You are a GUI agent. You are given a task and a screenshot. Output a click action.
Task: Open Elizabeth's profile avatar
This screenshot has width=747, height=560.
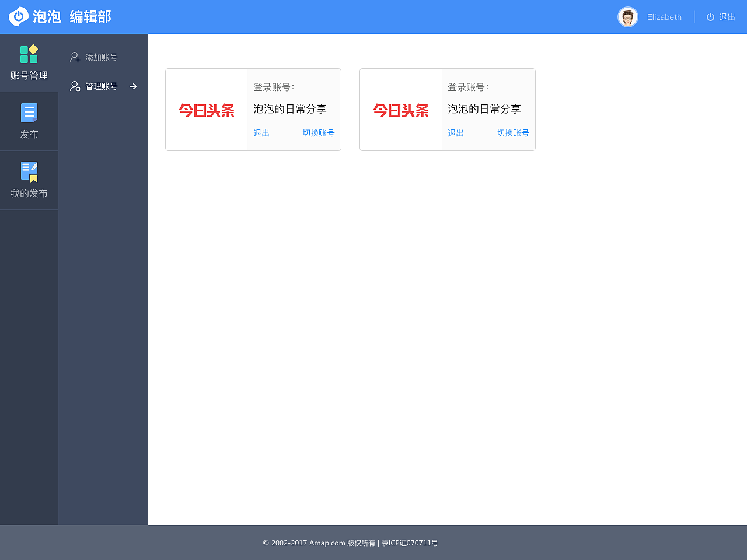tap(627, 16)
